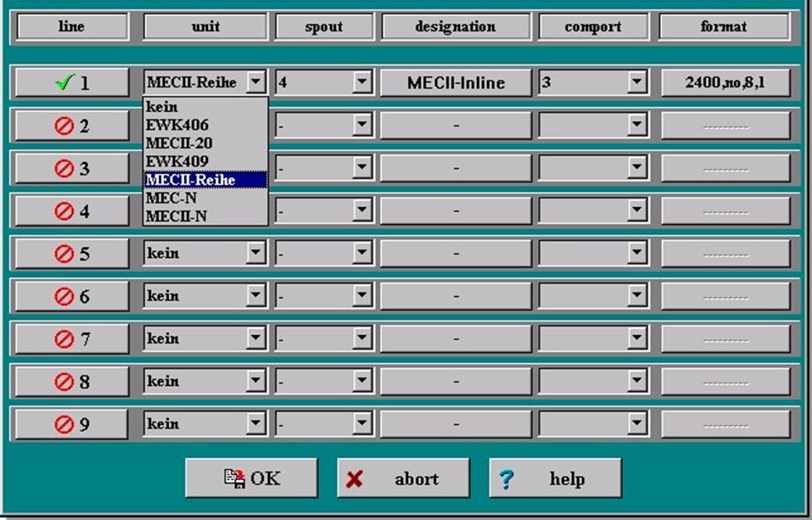Choose EWK409 in the open unit list
The image size is (812, 520).
point(205,161)
